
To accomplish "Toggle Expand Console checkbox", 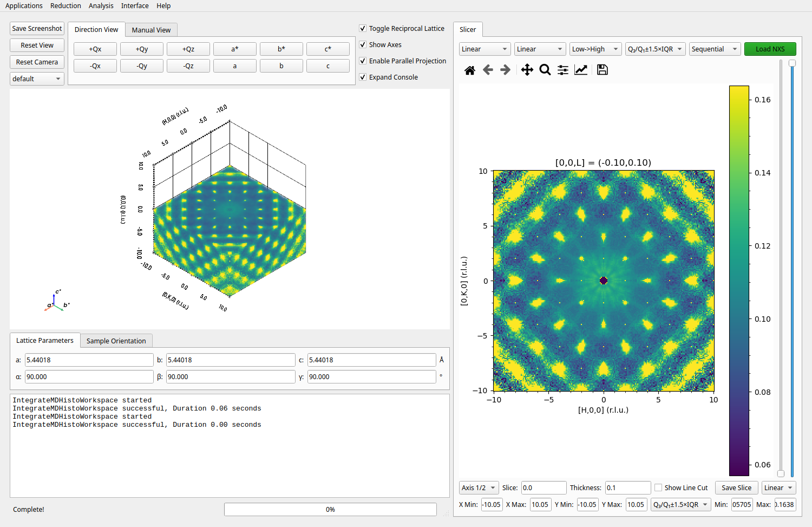I will tap(363, 77).
